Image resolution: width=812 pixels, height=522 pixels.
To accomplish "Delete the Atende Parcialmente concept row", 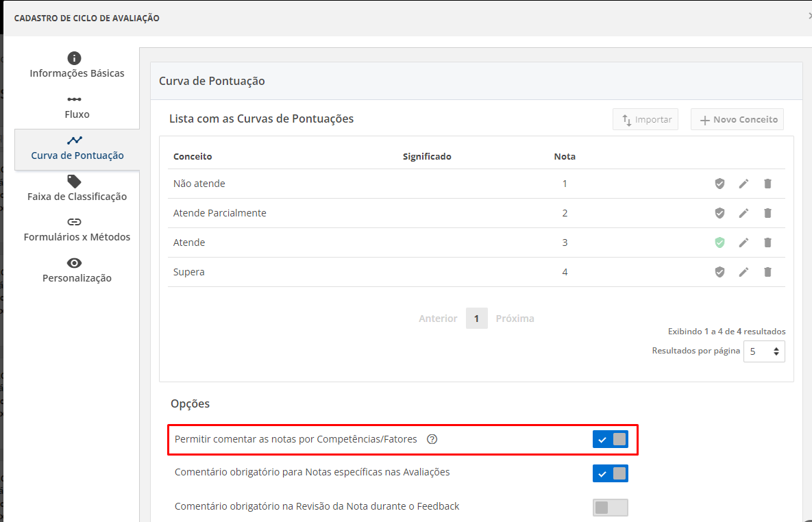I will pyautogui.click(x=767, y=213).
